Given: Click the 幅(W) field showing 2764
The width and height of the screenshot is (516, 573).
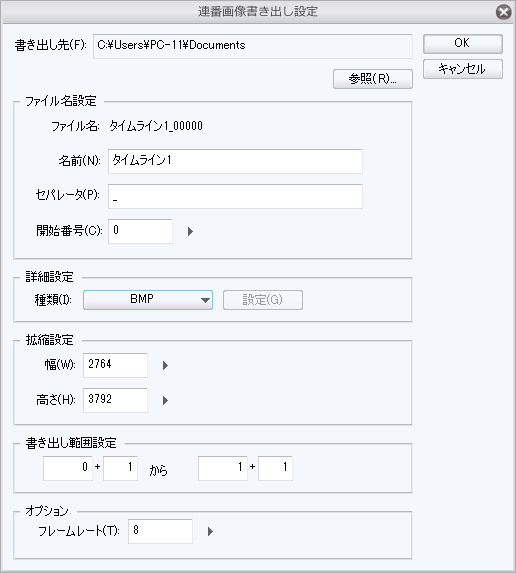Looking at the screenshot, I should 115,365.
